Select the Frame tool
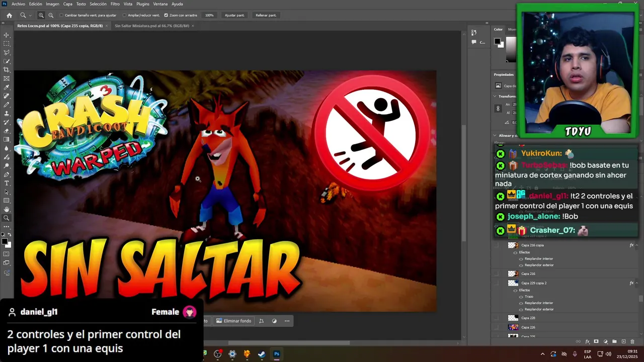Viewport: 644px width, 362px height. [x=7, y=78]
